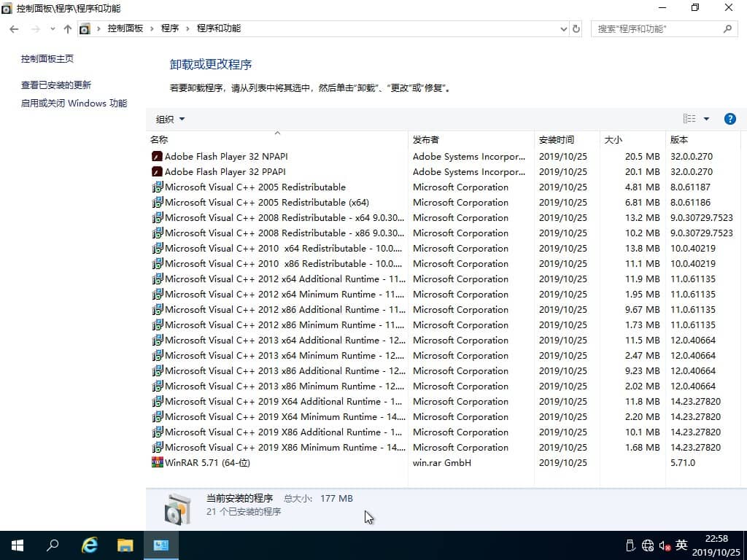Open the more view options arrow

coord(706,119)
